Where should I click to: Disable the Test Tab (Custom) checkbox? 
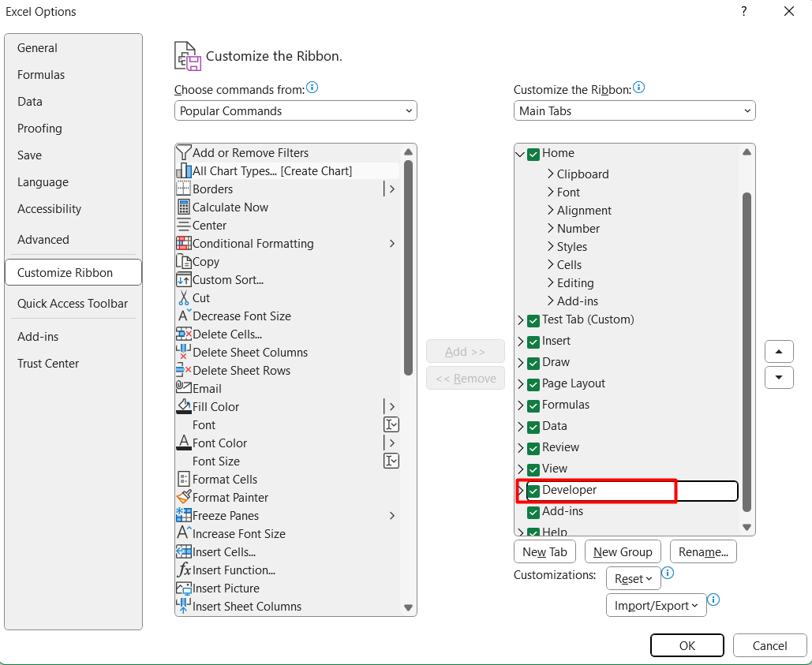point(534,319)
